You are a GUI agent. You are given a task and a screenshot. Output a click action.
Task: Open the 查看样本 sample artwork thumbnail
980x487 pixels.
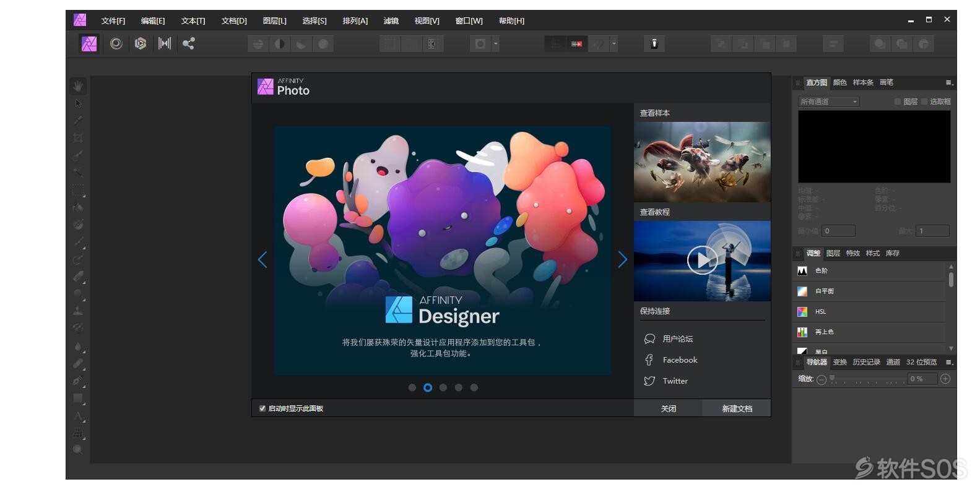pos(702,162)
